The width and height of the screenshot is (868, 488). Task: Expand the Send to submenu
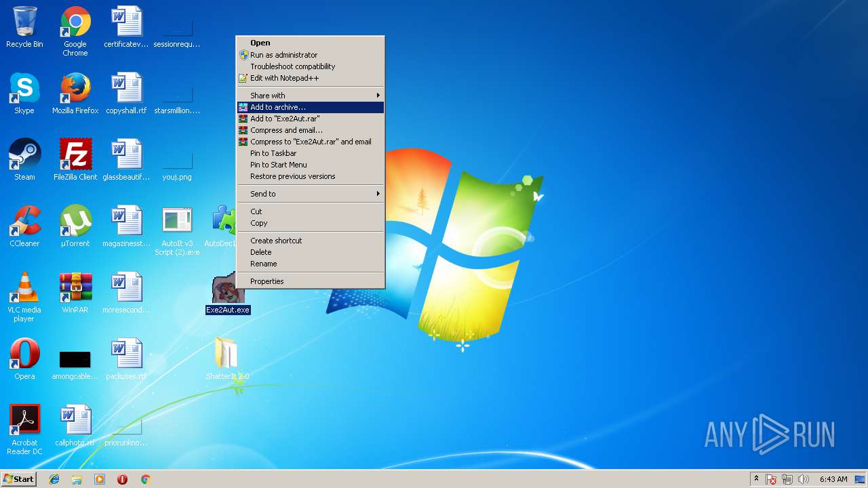311,194
